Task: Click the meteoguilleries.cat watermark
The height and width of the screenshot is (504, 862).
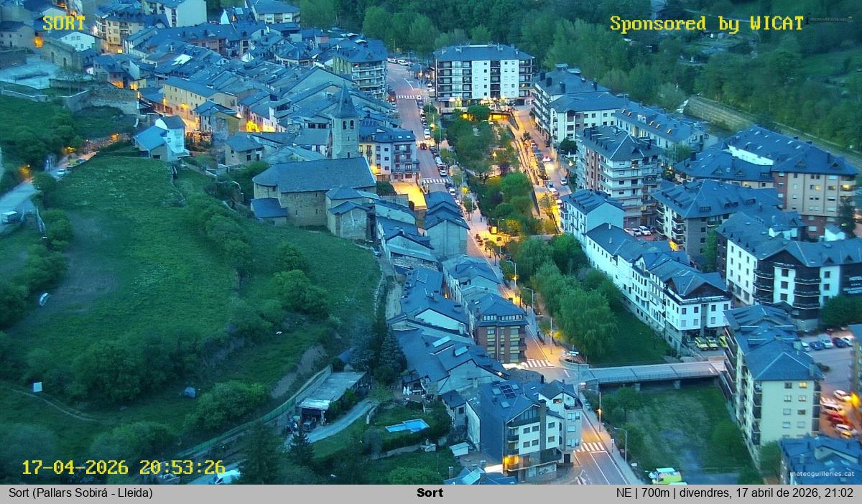Action: coord(822,474)
